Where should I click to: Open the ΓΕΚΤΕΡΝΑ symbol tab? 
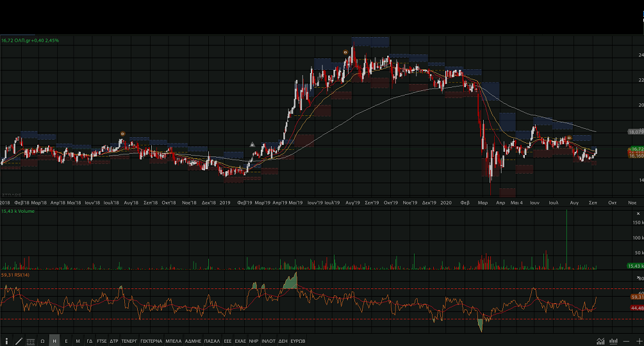click(151, 341)
